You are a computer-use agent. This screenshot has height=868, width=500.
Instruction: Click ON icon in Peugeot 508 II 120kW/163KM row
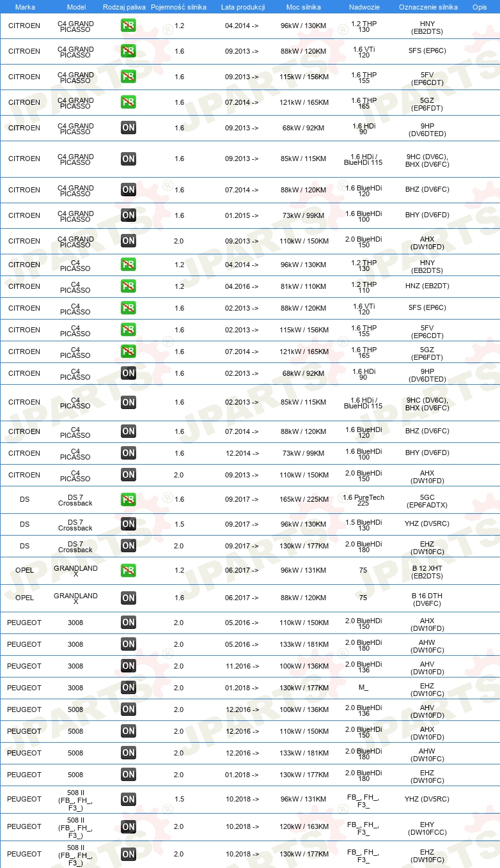pyautogui.click(x=129, y=826)
